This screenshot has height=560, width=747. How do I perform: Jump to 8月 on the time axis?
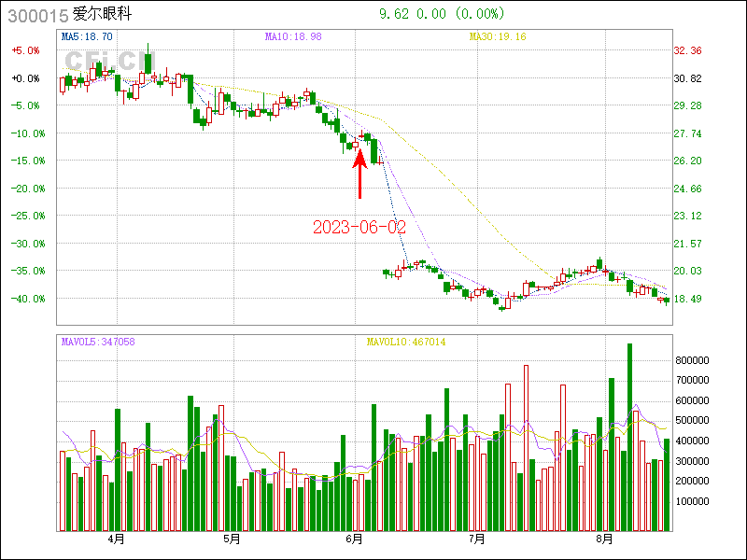(605, 539)
